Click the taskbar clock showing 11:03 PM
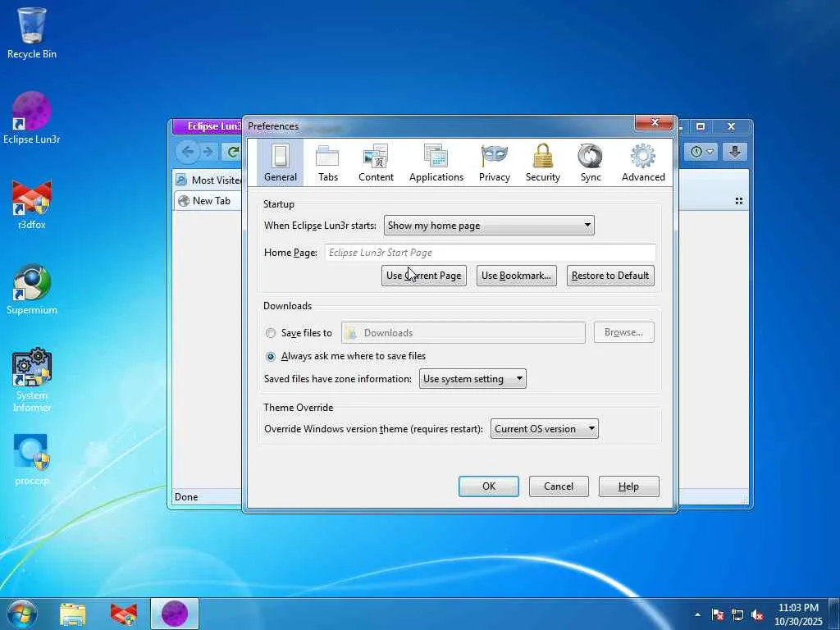This screenshot has width=840, height=630. pyautogui.click(x=798, y=614)
